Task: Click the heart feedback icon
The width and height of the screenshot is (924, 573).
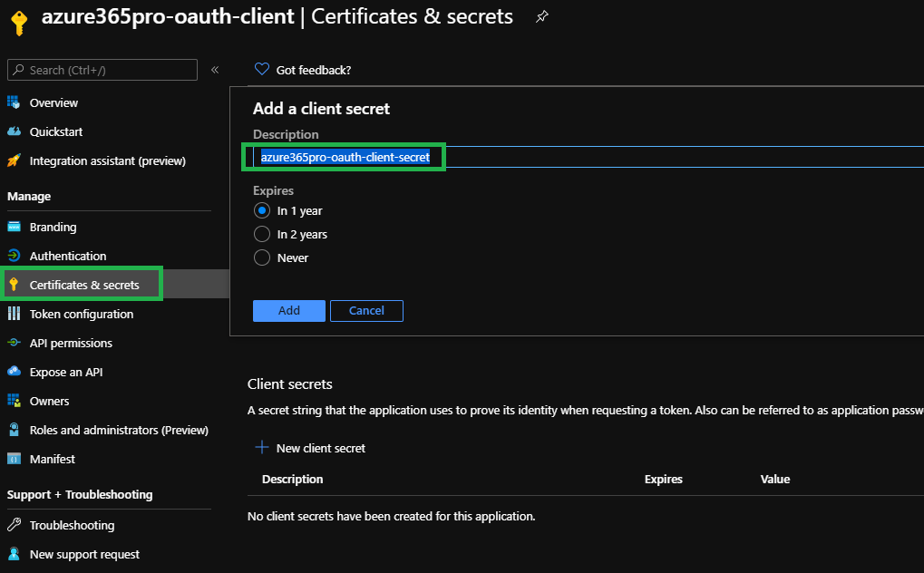Action: [262, 70]
